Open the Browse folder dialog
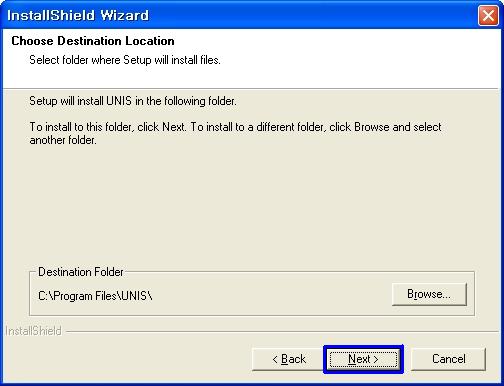Image resolution: width=504 pixels, height=386 pixels. click(429, 294)
